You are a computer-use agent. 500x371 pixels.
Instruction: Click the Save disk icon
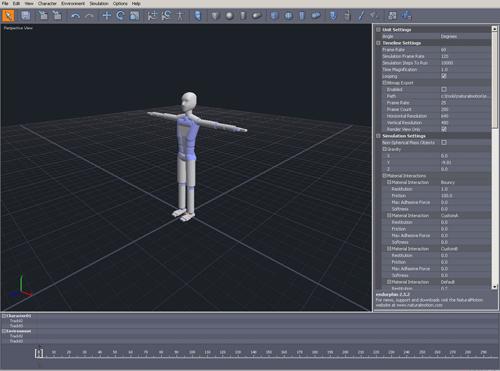(26, 15)
